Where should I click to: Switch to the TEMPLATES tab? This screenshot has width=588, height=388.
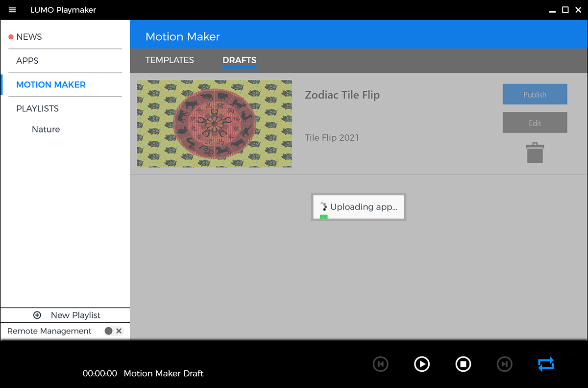(170, 60)
